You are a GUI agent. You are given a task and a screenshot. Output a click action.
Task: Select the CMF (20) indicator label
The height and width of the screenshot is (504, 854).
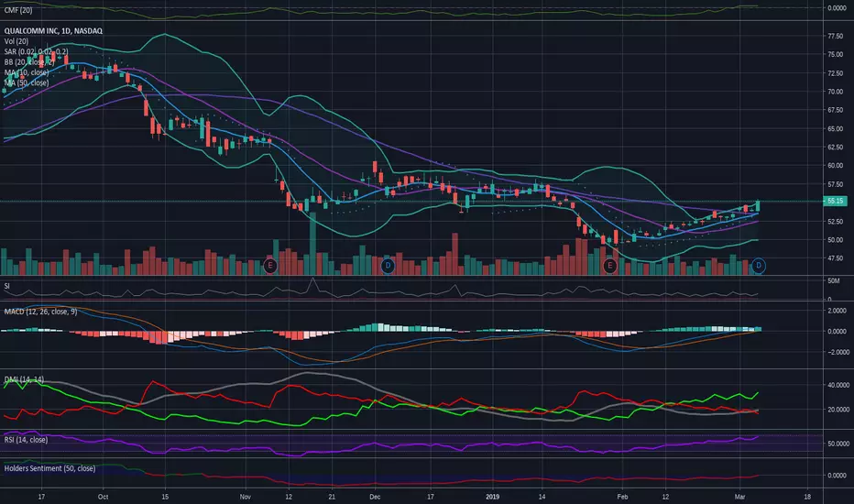pos(18,10)
